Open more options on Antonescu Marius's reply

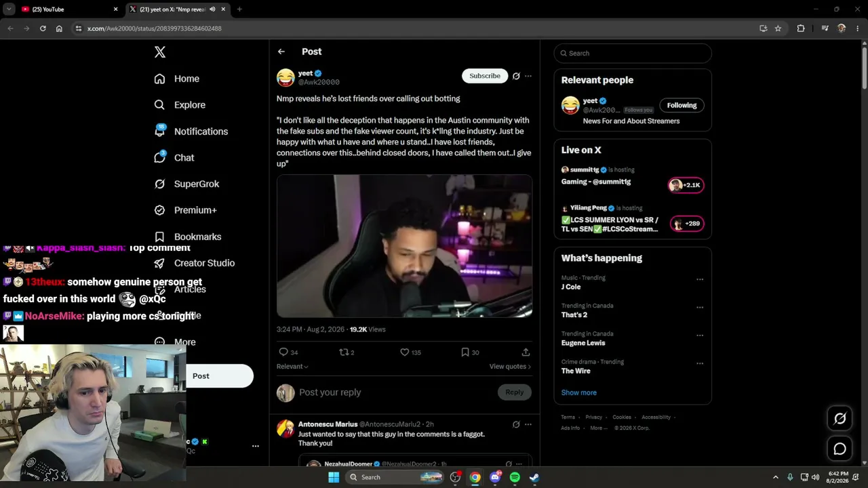click(x=528, y=424)
